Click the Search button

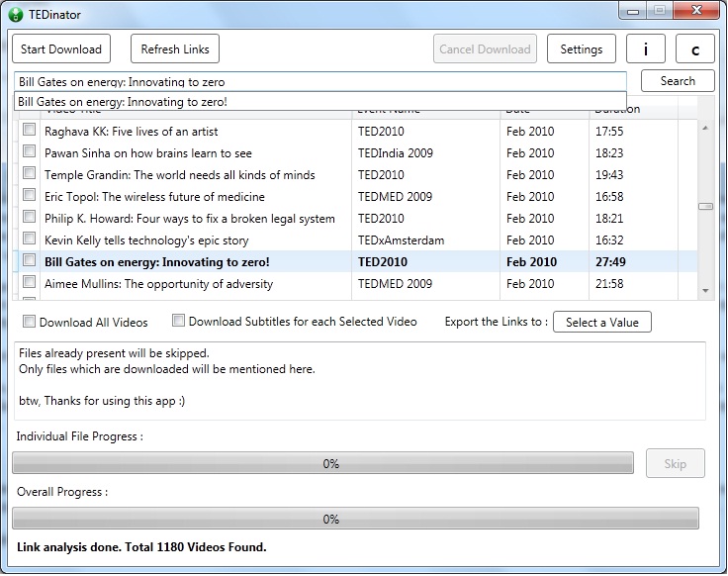coord(678,81)
